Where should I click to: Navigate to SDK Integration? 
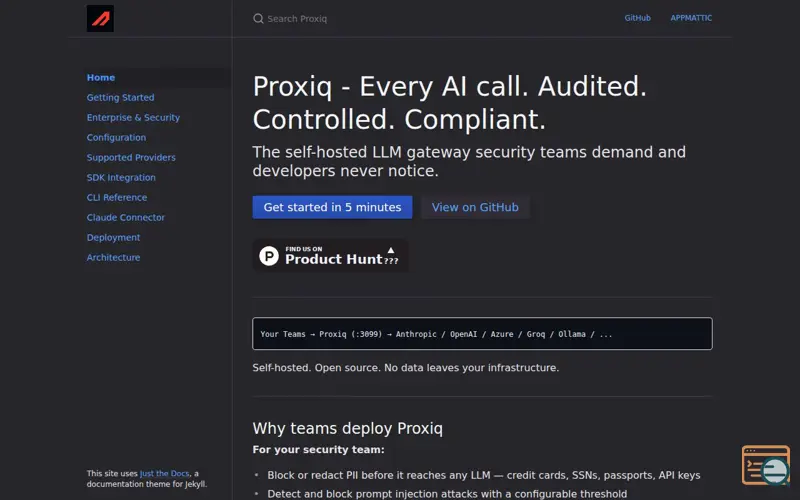coord(121,177)
